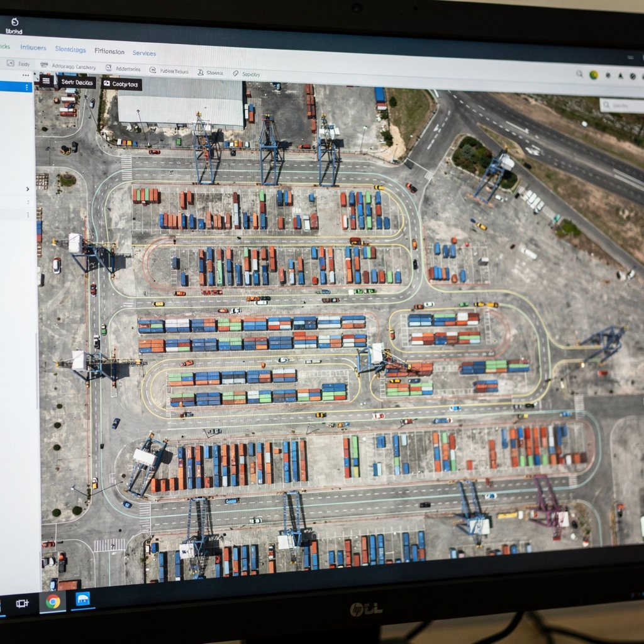Image resolution: width=644 pixels, height=644 pixels.
Task: Click the Sortr Dacks button overlay
Action: click(x=77, y=82)
